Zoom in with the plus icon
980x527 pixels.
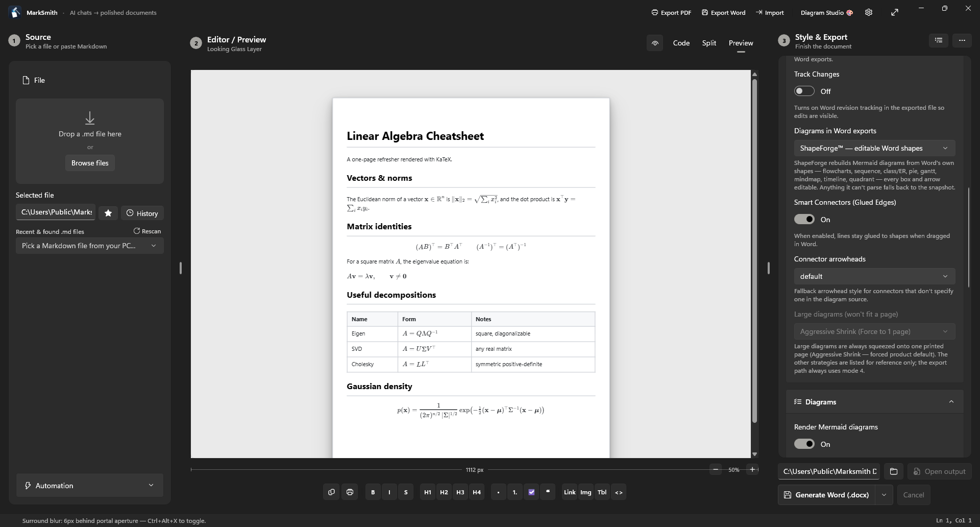pos(752,469)
